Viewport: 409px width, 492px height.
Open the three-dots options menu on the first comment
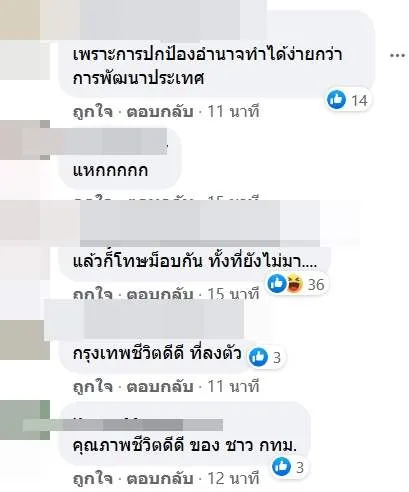pyautogui.click(x=398, y=55)
